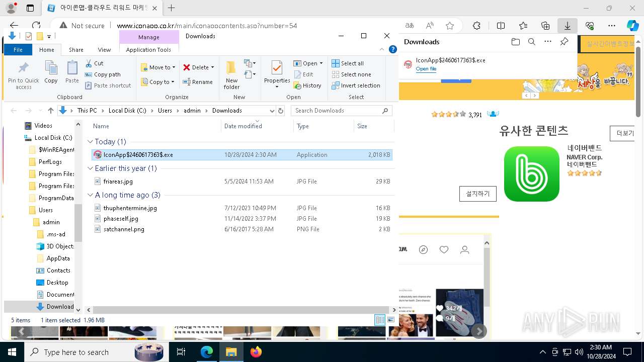Switch to the Home ribbon tab
This screenshot has height=362, width=644.
[47, 50]
